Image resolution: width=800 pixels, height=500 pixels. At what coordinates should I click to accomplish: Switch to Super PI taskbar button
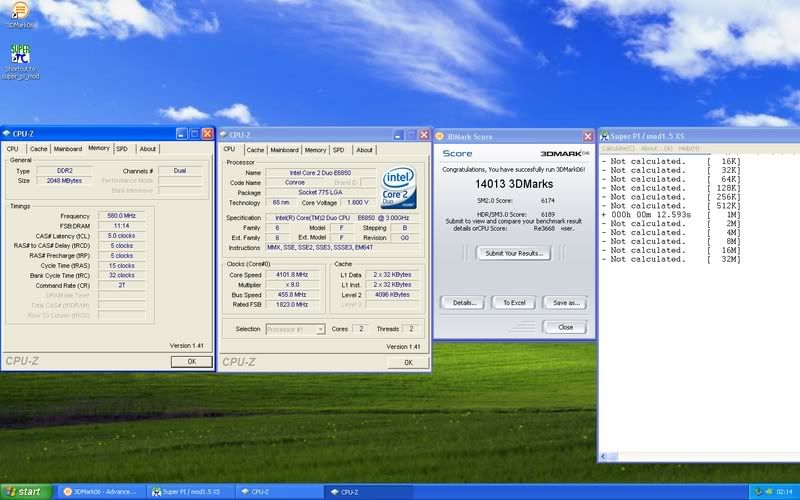(x=191, y=492)
